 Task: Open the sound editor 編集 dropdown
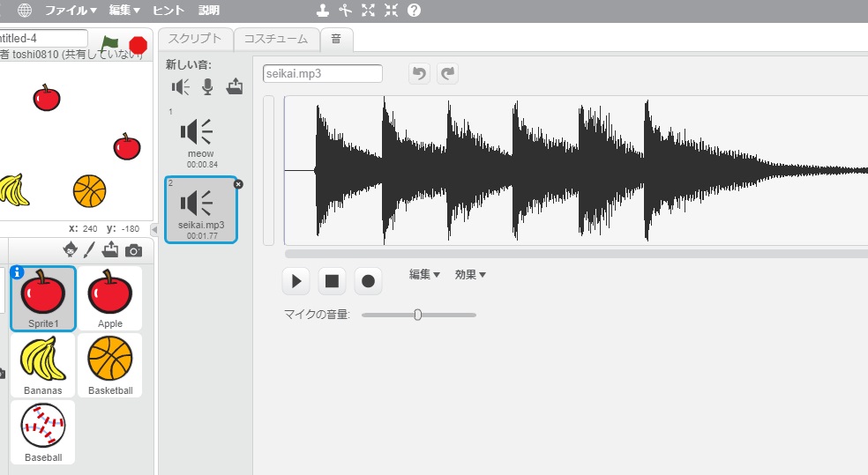pyautogui.click(x=424, y=274)
